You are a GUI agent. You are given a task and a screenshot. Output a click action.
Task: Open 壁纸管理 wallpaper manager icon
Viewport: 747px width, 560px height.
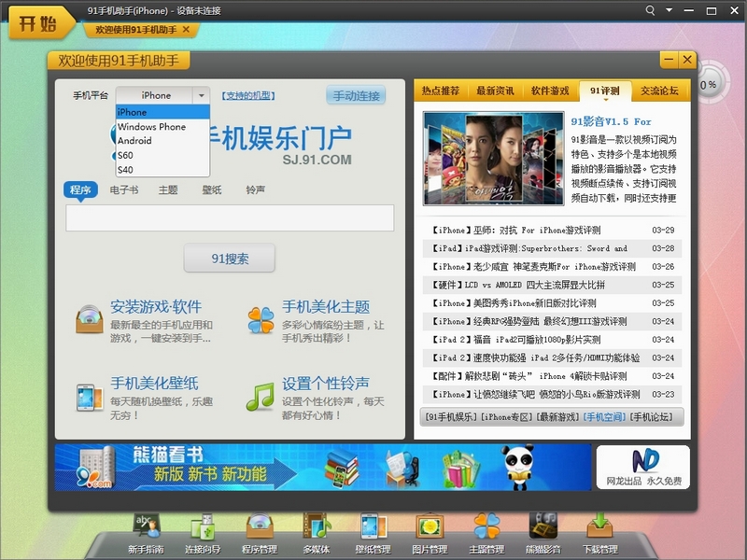tap(372, 529)
